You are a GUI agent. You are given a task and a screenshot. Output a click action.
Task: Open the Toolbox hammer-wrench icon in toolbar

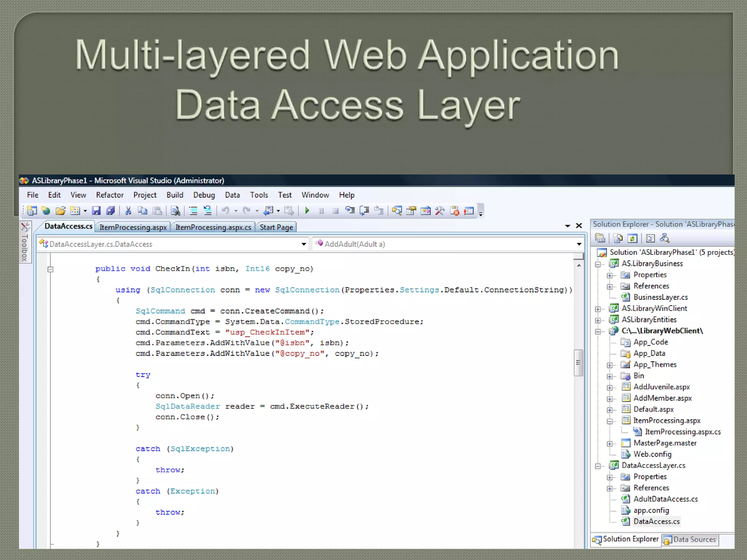point(440,211)
